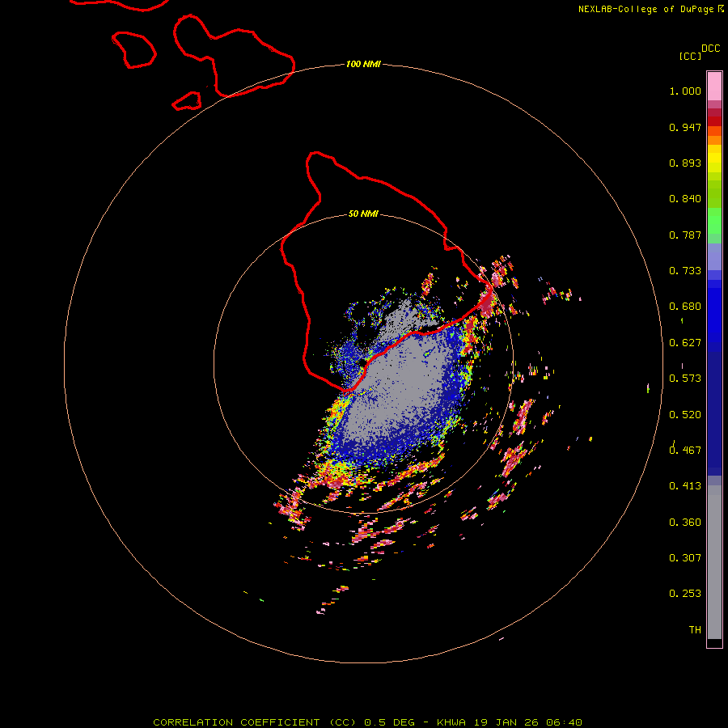
Task: Click the 06:40 timestamp in the caption
Action: (x=564, y=722)
